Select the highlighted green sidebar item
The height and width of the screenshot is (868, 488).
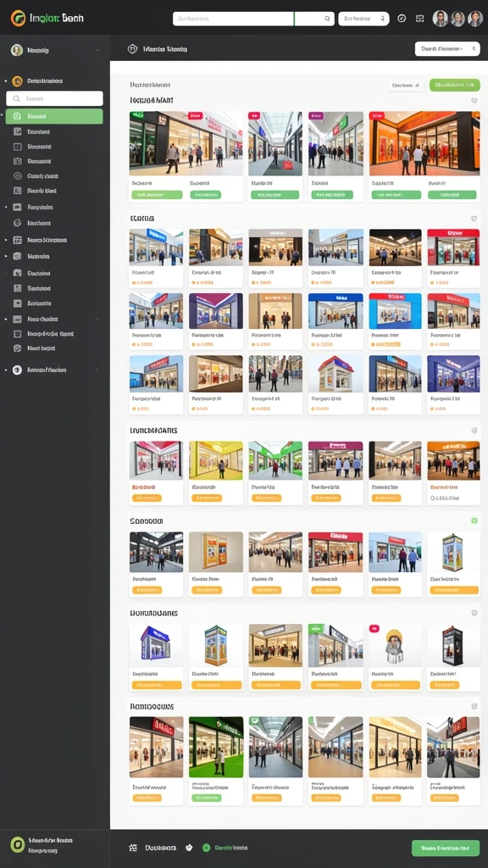54,116
